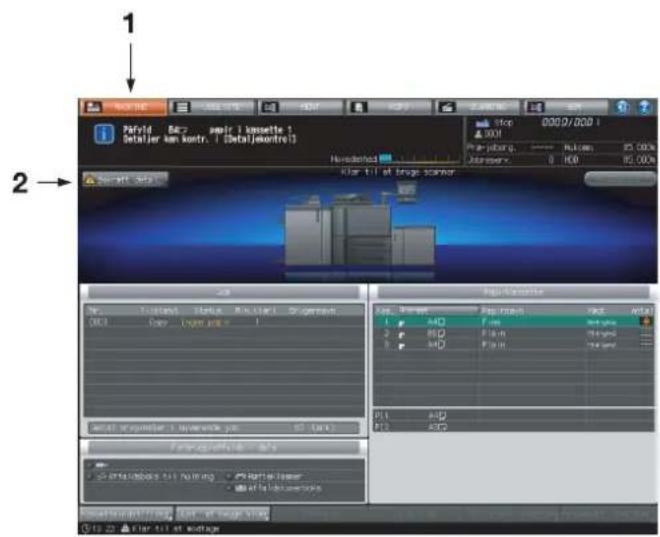Switch to the KOPI tab
Viewport: 660px width, 537px height.
[389, 107]
